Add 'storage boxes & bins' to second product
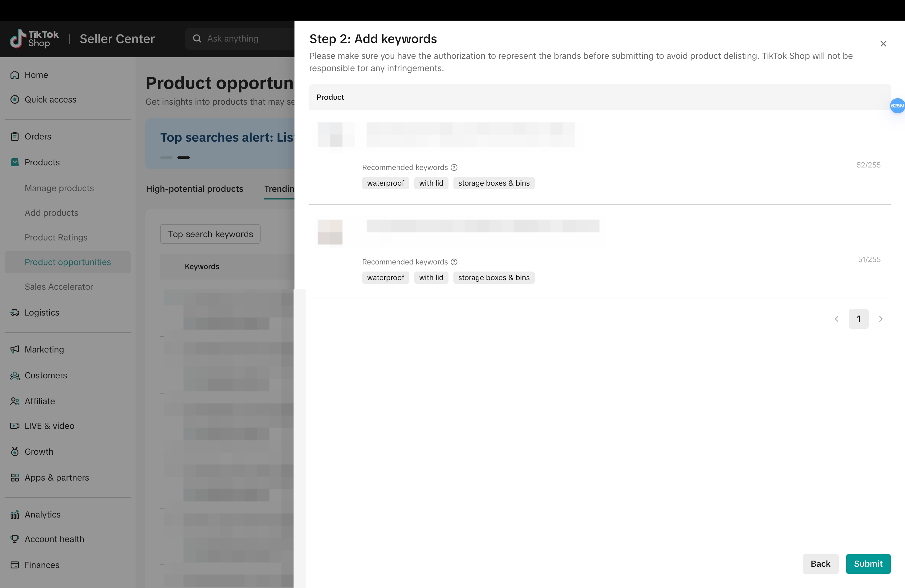 click(x=494, y=278)
